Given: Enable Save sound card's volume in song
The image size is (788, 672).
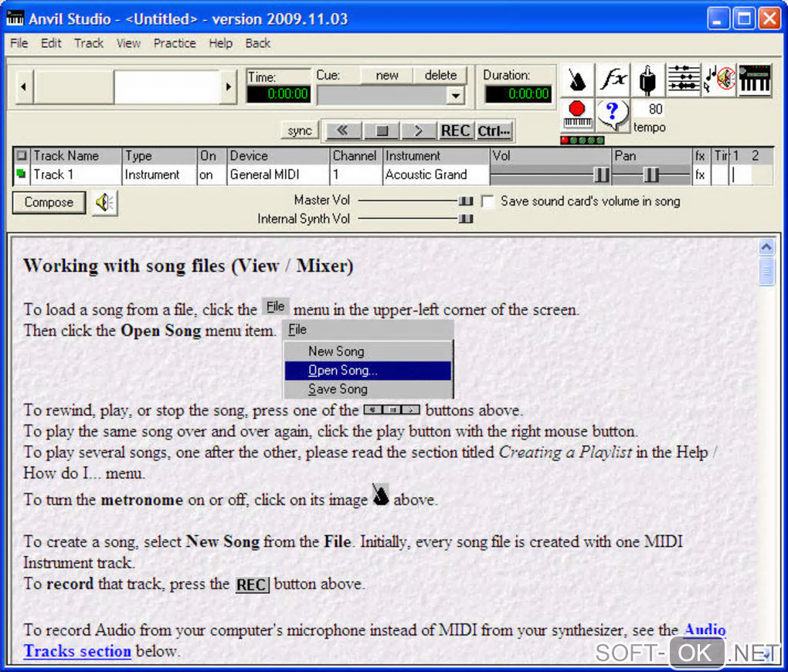Looking at the screenshot, I should coord(487,202).
